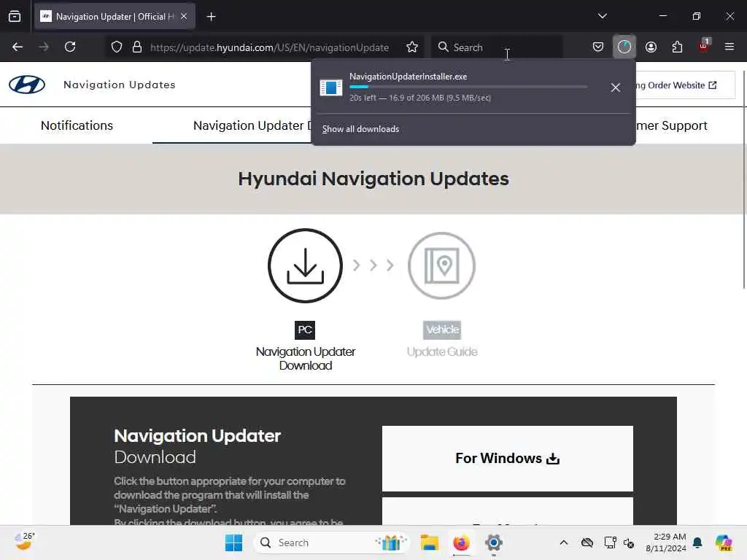747x560 pixels.
Task: Click the Navigation Updates header text
Action: pyautogui.click(x=120, y=85)
